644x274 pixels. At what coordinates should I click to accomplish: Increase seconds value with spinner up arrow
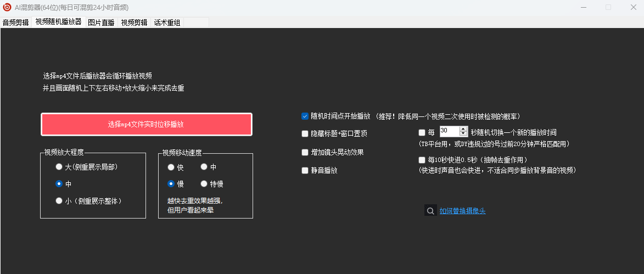tap(463, 128)
